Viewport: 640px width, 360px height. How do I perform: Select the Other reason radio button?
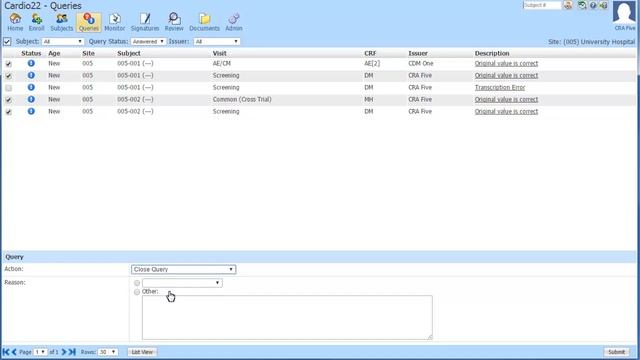[x=137, y=292]
